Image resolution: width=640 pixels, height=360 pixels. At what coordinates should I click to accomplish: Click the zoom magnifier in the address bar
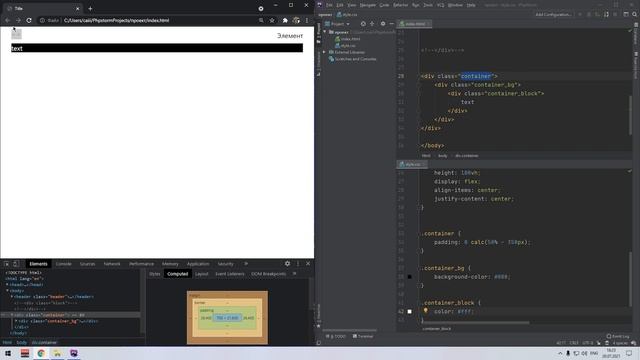[261, 20]
